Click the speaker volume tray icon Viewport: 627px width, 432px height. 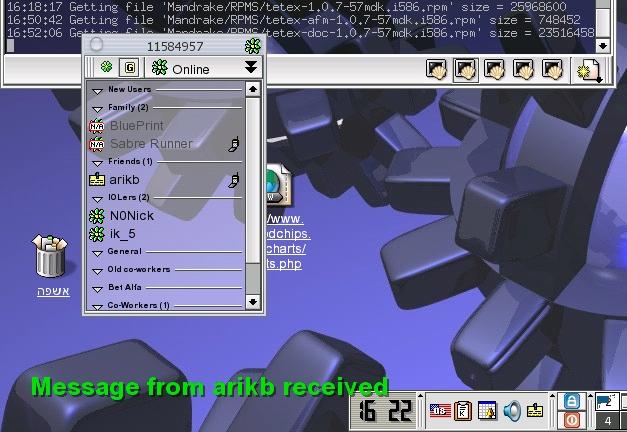point(512,411)
